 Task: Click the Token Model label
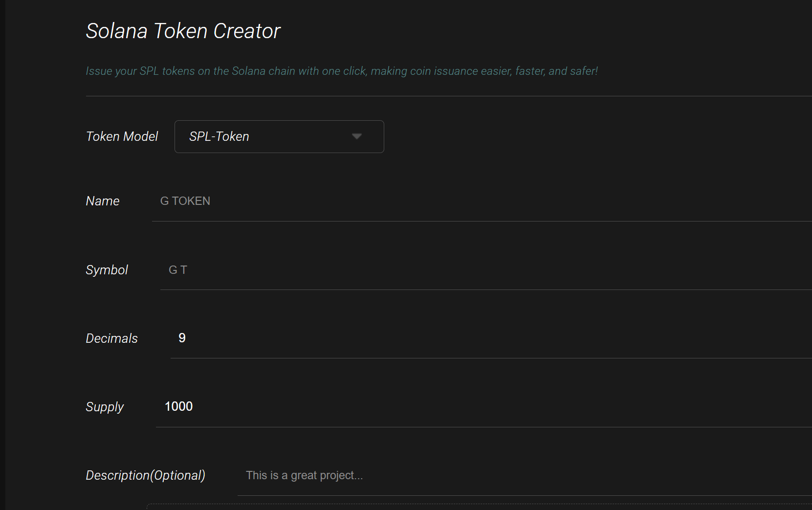[122, 136]
